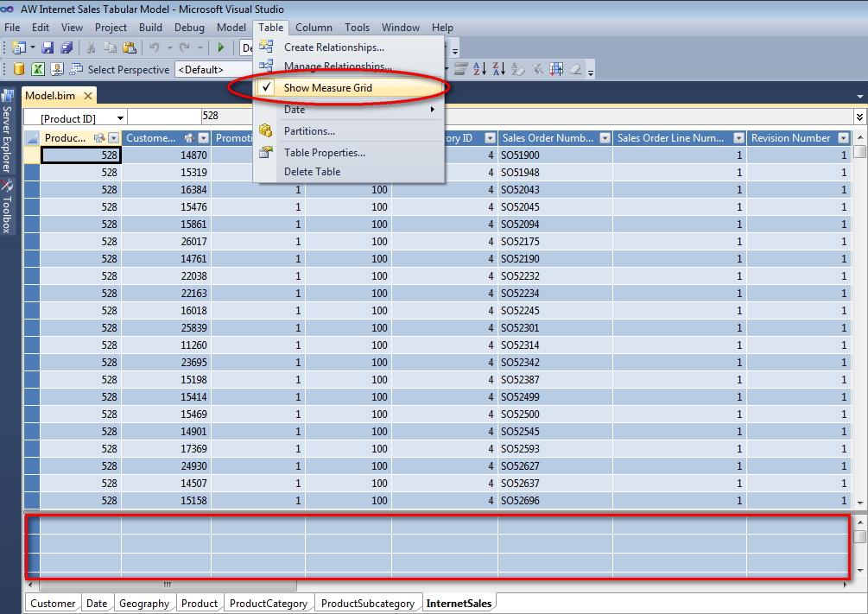Open the Sales Order Line Number filter dropdown
This screenshot has height=614, width=868.
739,138
